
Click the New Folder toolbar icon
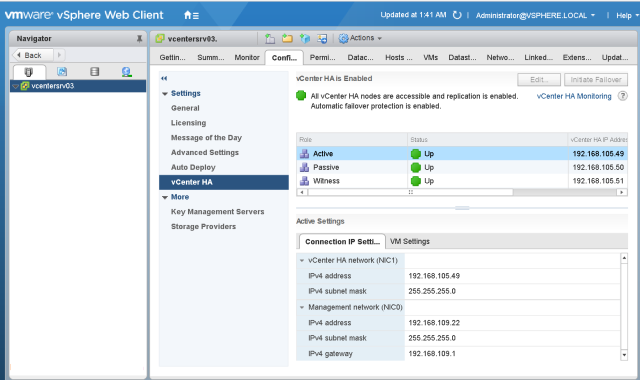[x=287, y=38]
